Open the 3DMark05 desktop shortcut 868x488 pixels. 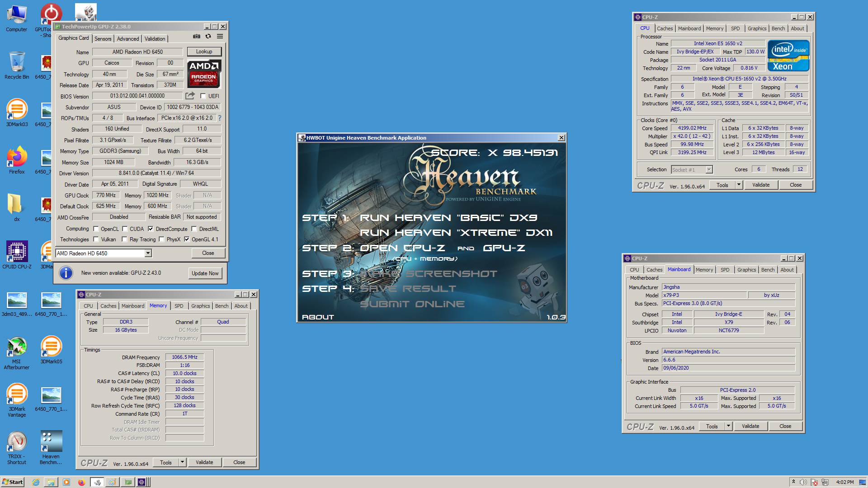(51, 350)
